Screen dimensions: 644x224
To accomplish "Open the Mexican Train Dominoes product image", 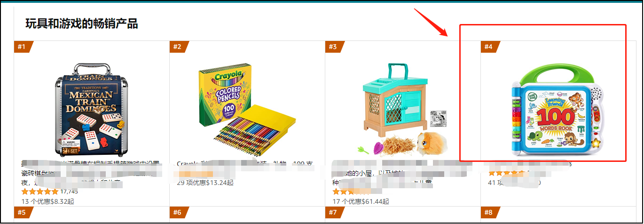I will click(91, 109).
